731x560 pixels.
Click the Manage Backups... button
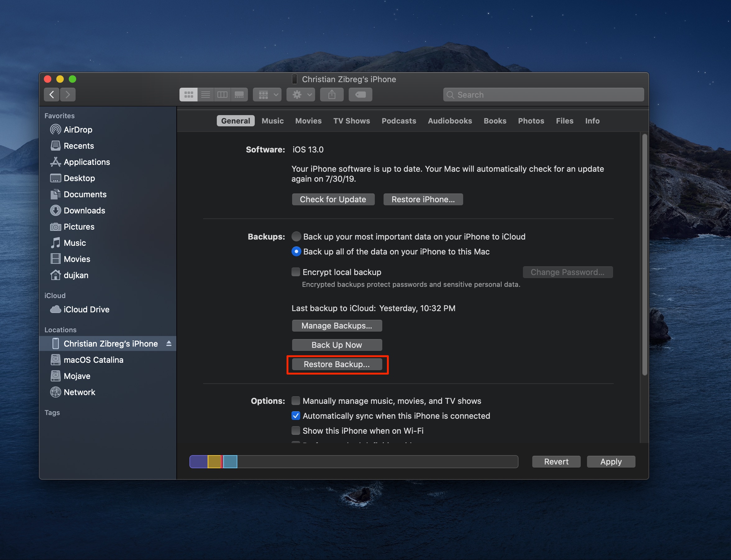337,326
